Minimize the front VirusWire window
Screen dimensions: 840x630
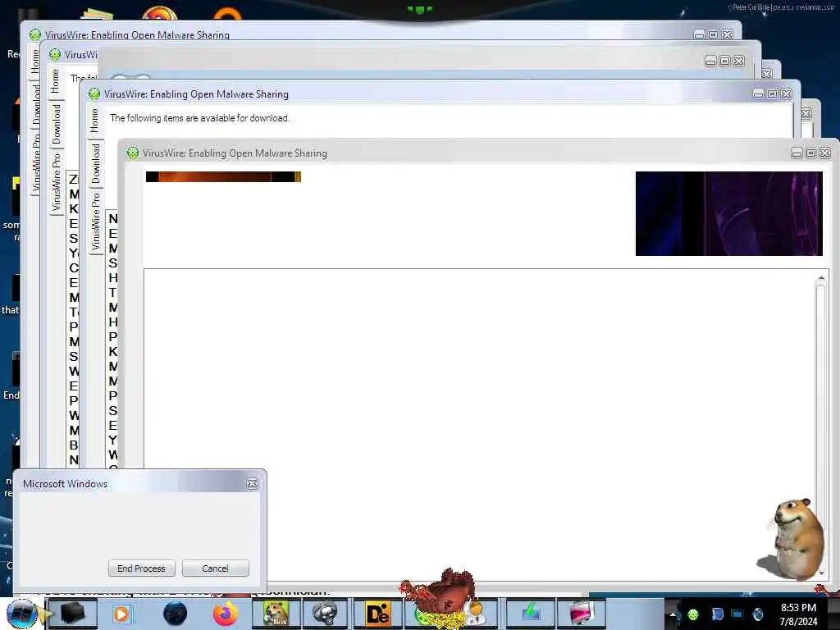point(797,153)
